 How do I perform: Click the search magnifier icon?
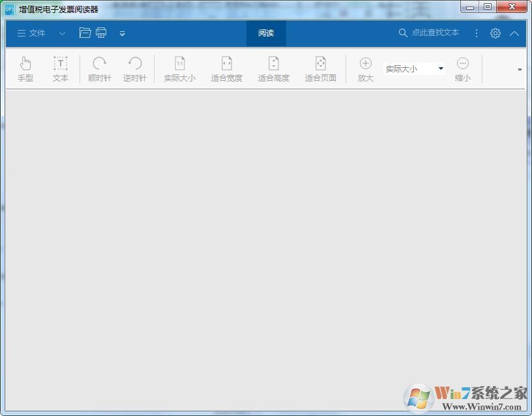click(403, 33)
